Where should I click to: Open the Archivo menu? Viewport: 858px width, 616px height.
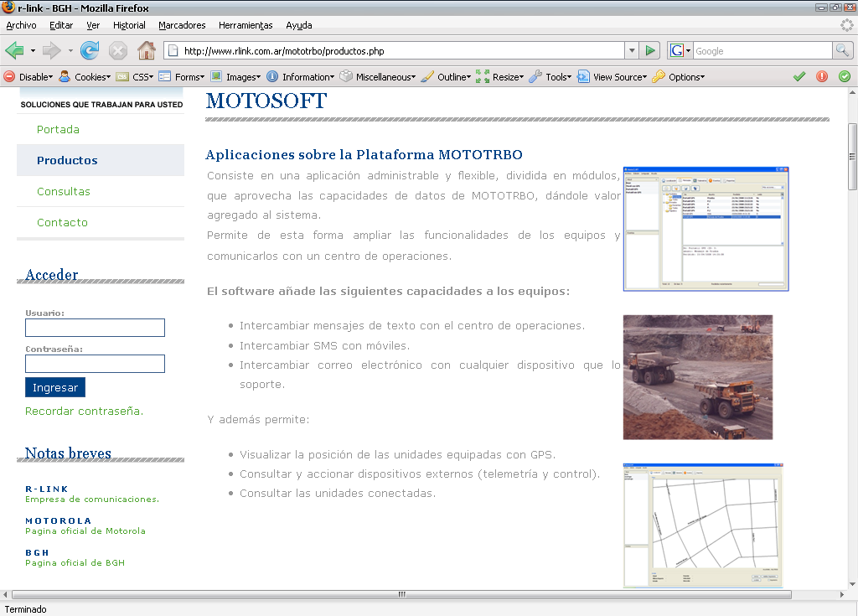(21, 25)
